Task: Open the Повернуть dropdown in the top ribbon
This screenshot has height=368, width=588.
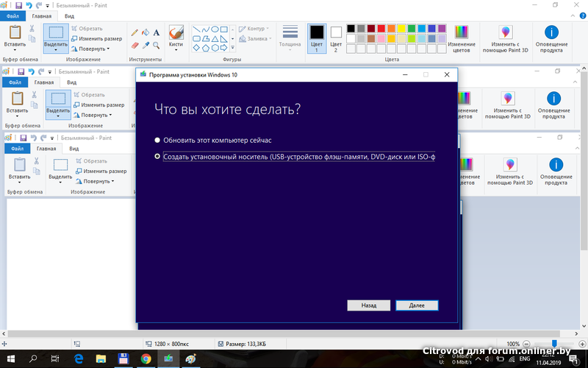Action: (90, 49)
